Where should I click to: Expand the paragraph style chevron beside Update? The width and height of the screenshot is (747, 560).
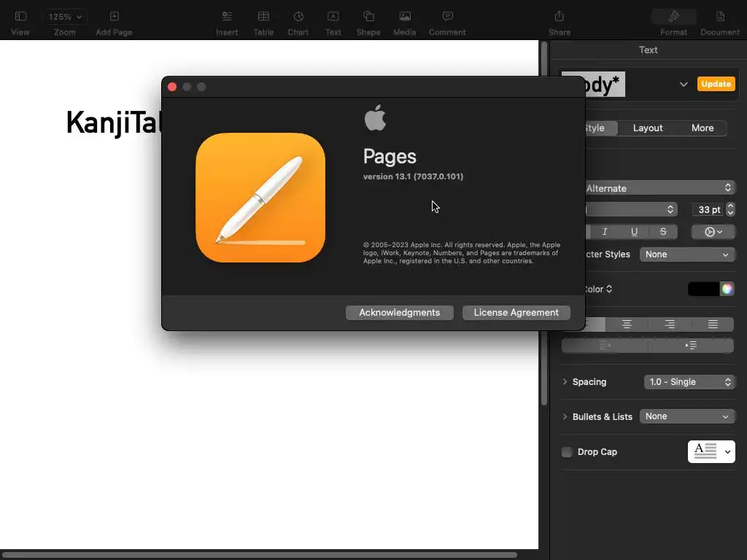(x=683, y=85)
